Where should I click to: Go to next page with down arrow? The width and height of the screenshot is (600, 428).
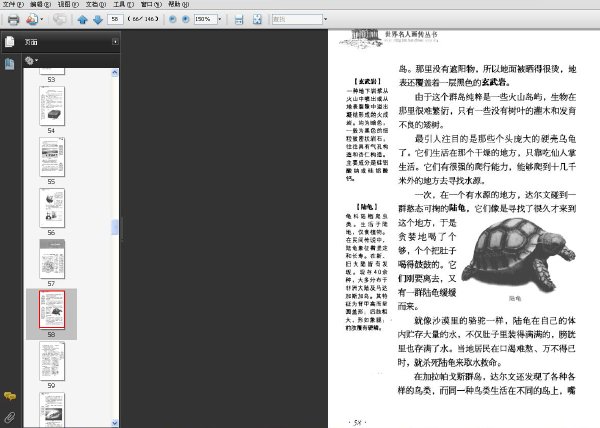(98, 19)
